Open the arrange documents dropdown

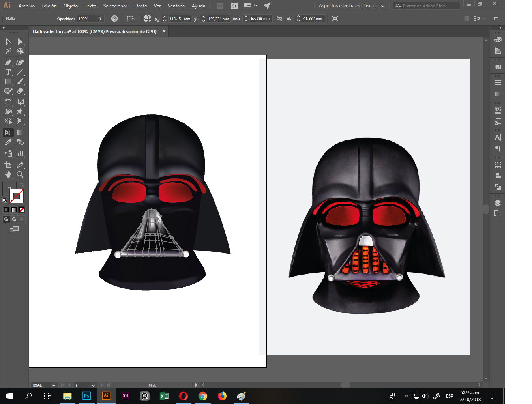pyautogui.click(x=251, y=6)
